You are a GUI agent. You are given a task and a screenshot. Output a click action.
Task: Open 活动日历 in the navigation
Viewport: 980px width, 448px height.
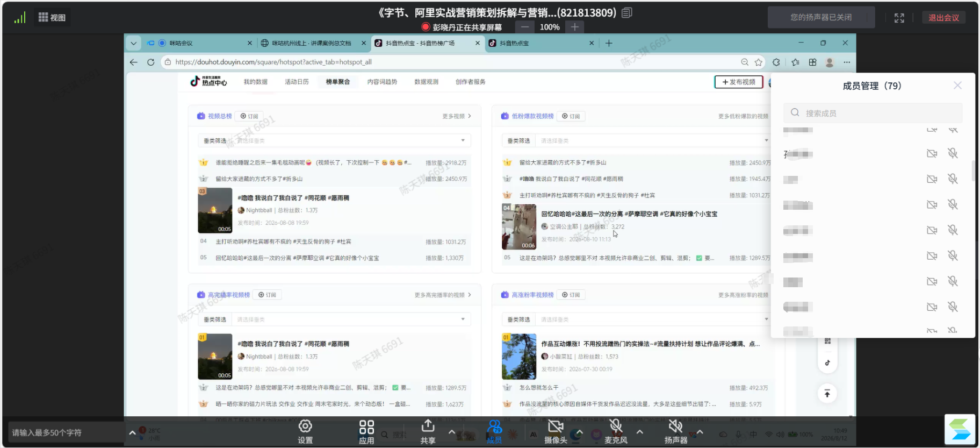[x=297, y=82]
